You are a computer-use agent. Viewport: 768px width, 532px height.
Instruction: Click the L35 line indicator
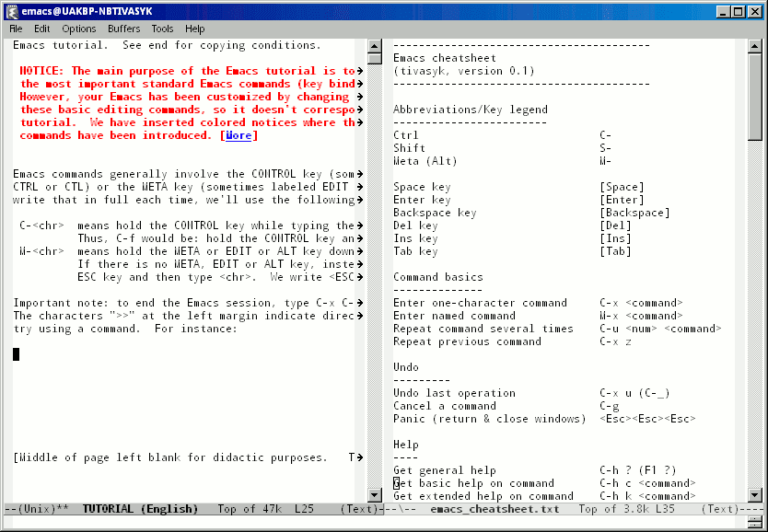pyautogui.click(x=665, y=509)
